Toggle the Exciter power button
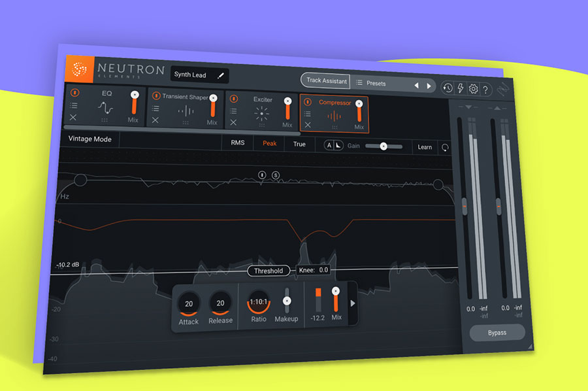 click(234, 99)
